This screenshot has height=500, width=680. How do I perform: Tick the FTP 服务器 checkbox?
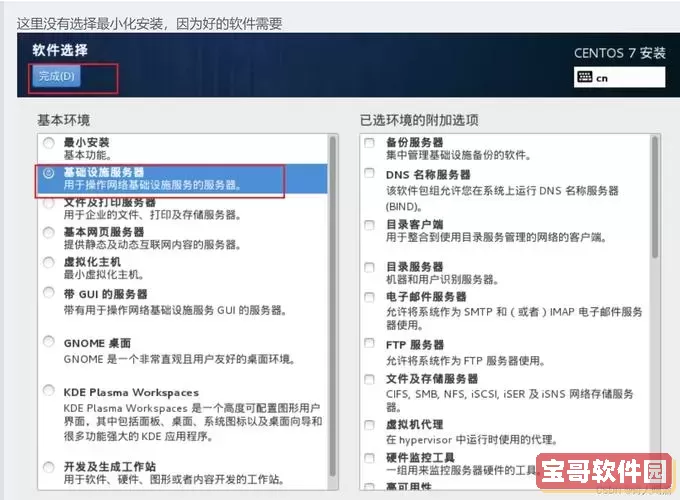click(x=369, y=343)
